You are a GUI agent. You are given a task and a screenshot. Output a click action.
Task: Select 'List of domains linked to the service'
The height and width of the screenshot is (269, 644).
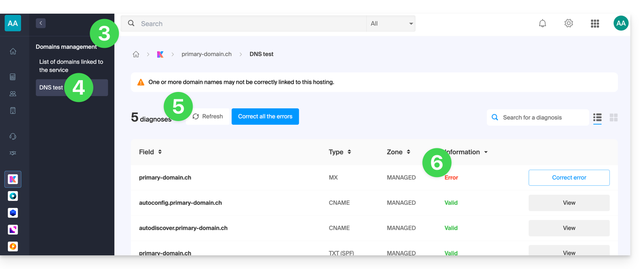point(71,66)
